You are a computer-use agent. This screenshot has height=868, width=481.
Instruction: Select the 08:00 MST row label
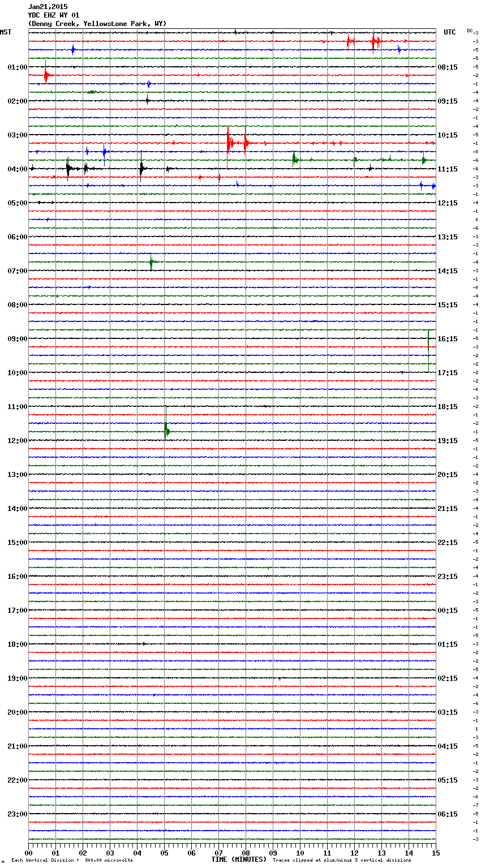17,305
